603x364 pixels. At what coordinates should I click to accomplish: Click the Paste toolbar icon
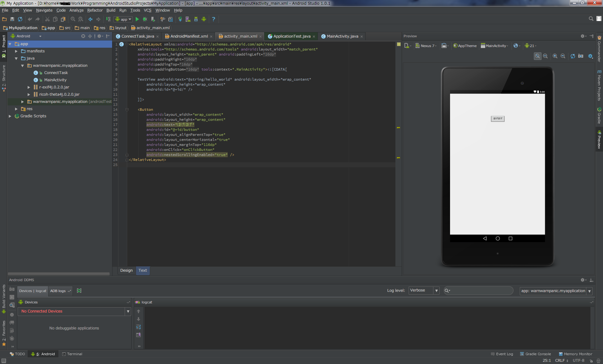tap(63, 19)
